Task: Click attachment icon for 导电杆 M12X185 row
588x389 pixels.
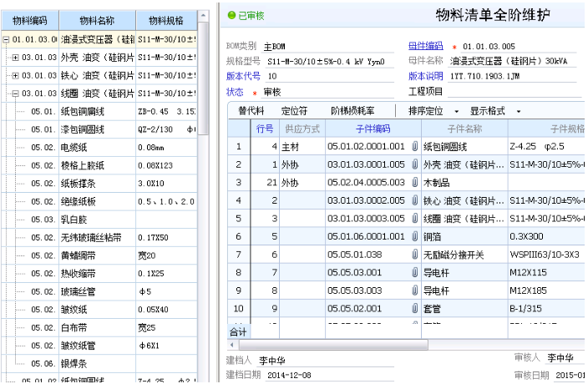Action: (x=415, y=290)
